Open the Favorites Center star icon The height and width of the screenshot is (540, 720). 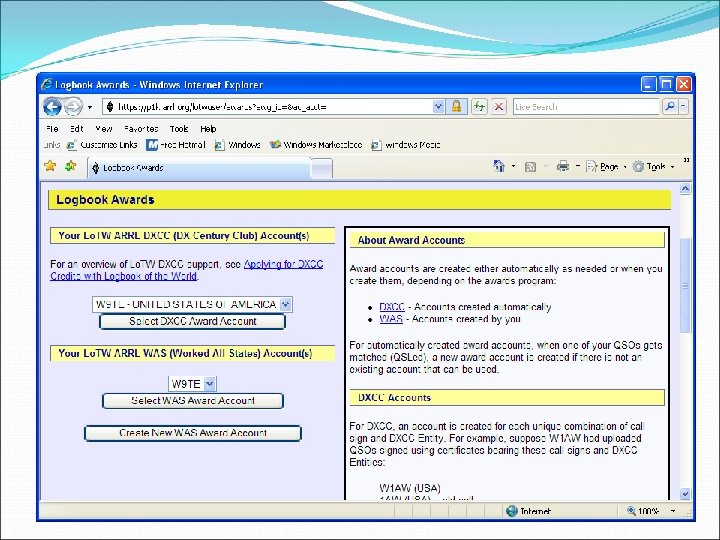(50, 166)
